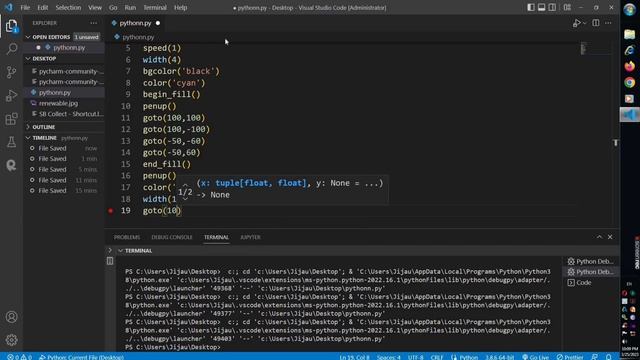Select the File Saved 5 mins timeline entry
Image resolution: width=640 pixels, height=360 pixels.
(64, 169)
